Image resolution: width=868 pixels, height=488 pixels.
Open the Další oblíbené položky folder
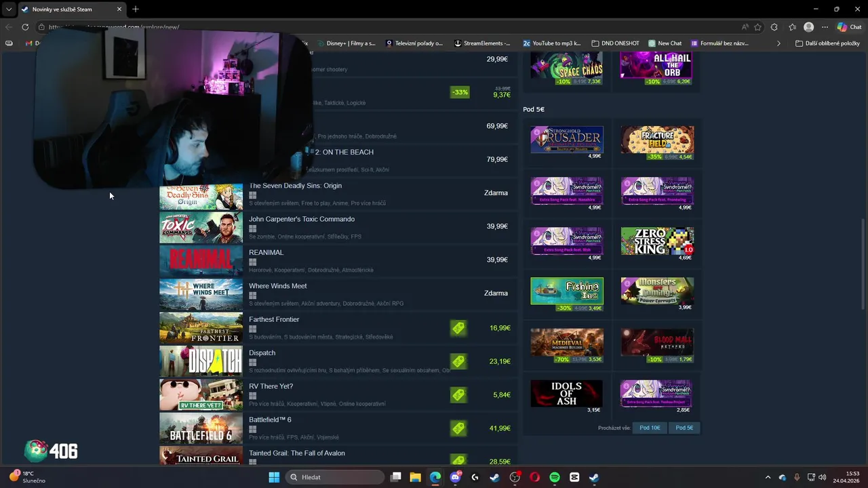[x=827, y=43]
